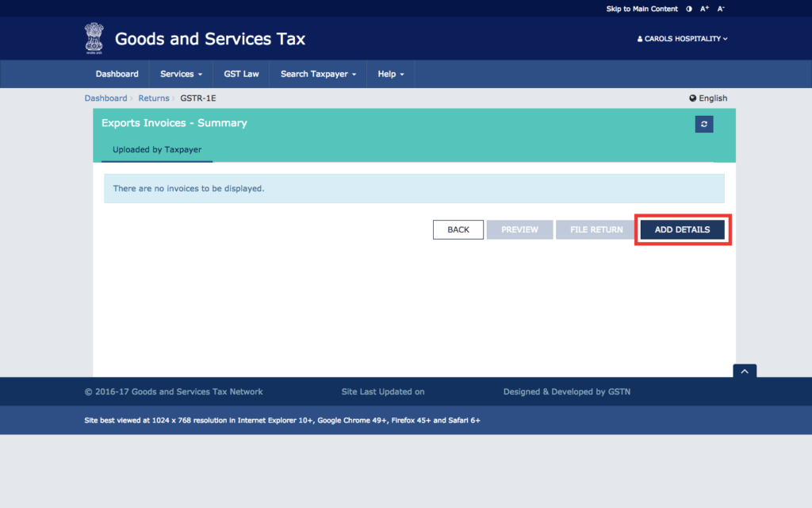Open the Services dropdown menu

point(180,73)
